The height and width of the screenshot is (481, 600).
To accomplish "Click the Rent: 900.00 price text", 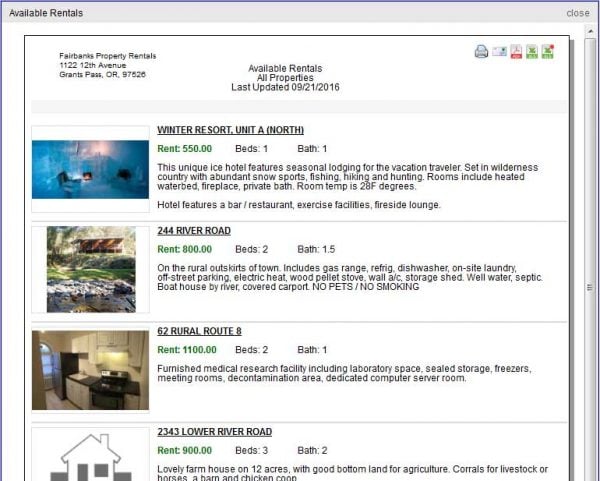I will click(x=184, y=451).
